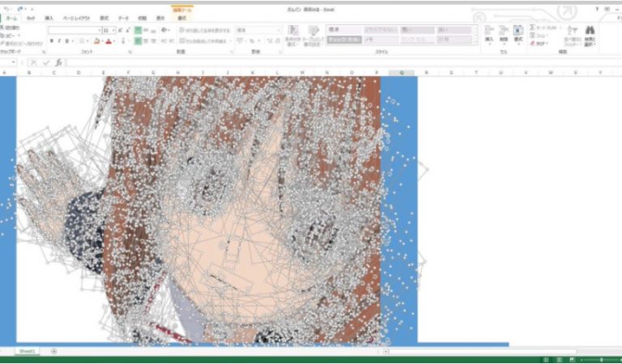Viewport: 622px width, 364px height.
Task: Open the データ Data ribbon tab
Action: point(123,19)
